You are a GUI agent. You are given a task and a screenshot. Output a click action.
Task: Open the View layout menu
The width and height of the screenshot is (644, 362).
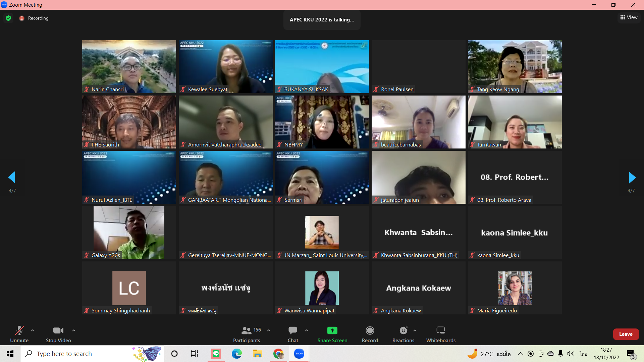point(629,17)
